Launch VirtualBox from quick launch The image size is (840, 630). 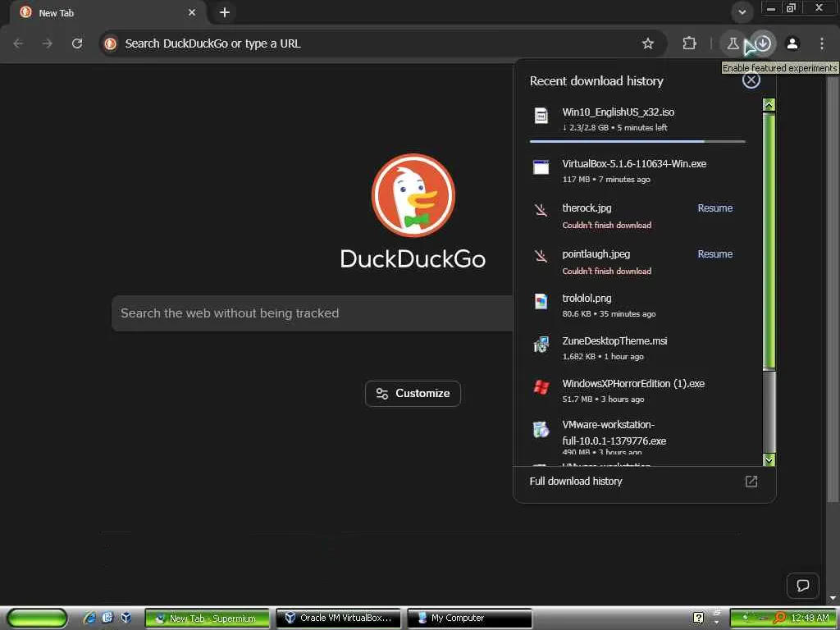(126, 618)
